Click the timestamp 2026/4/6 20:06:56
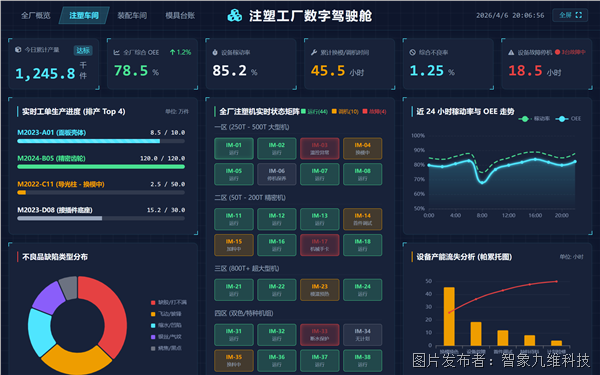This screenshot has width=600, height=375. click(x=510, y=15)
